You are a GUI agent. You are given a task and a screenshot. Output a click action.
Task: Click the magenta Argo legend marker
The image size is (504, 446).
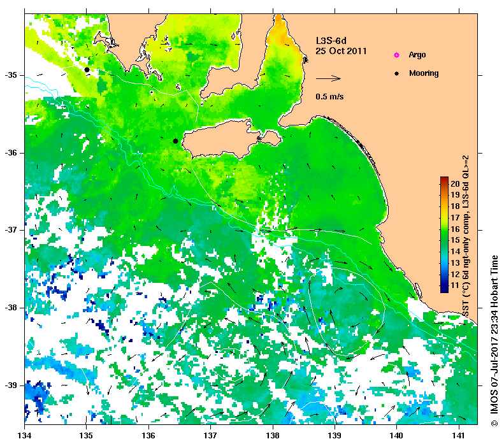click(x=397, y=55)
